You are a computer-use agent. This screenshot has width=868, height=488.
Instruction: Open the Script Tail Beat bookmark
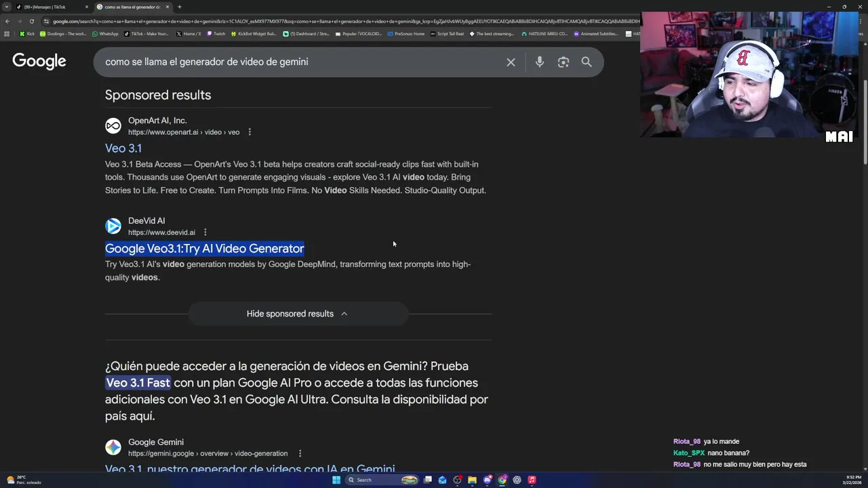click(x=448, y=33)
